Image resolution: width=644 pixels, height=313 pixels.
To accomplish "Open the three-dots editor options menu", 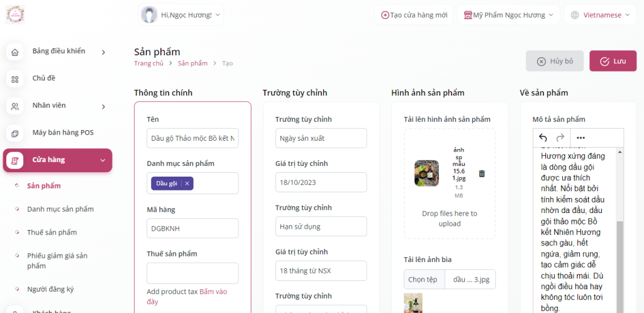I will point(580,138).
